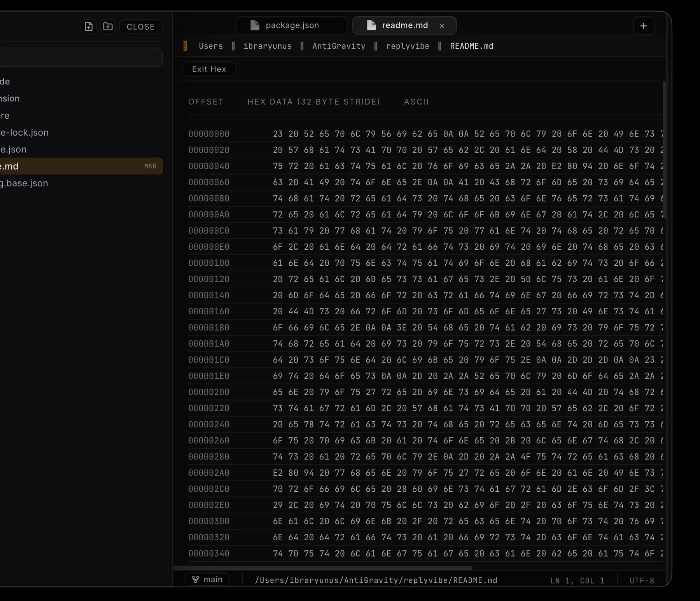Select the highlighted .md file in the sidebar

(x=81, y=166)
